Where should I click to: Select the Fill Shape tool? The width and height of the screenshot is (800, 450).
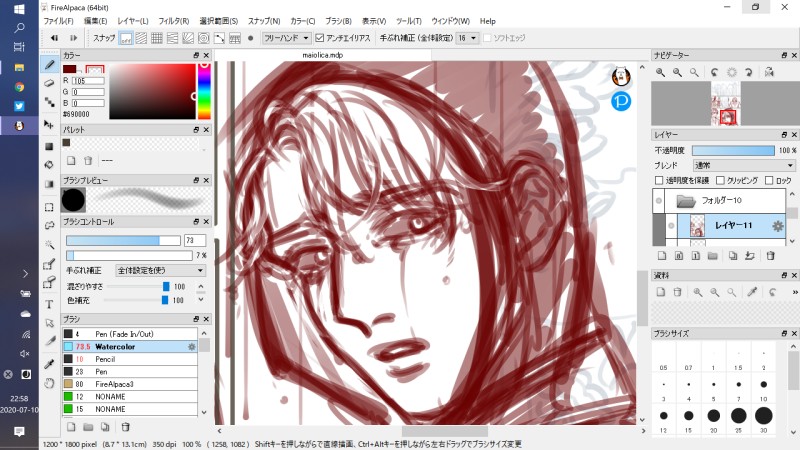click(49, 146)
